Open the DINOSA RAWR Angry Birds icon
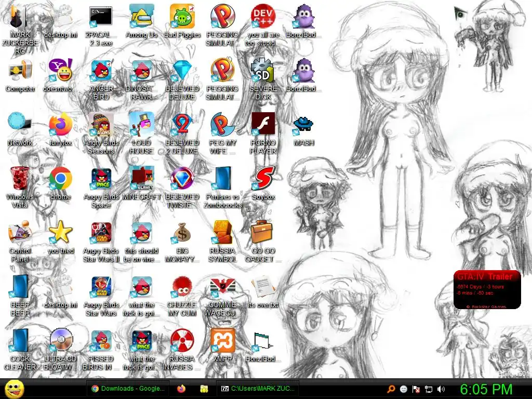 (x=141, y=71)
